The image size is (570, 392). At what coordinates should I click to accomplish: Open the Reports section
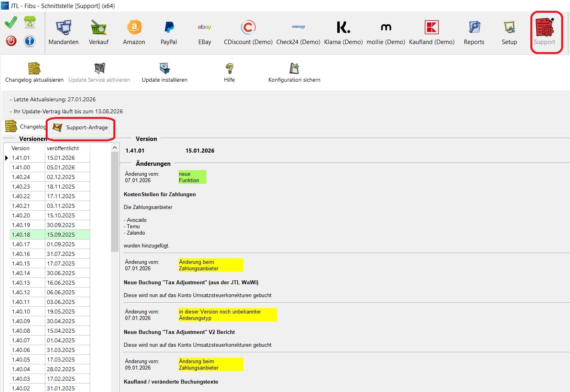pyautogui.click(x=474, y=28)
